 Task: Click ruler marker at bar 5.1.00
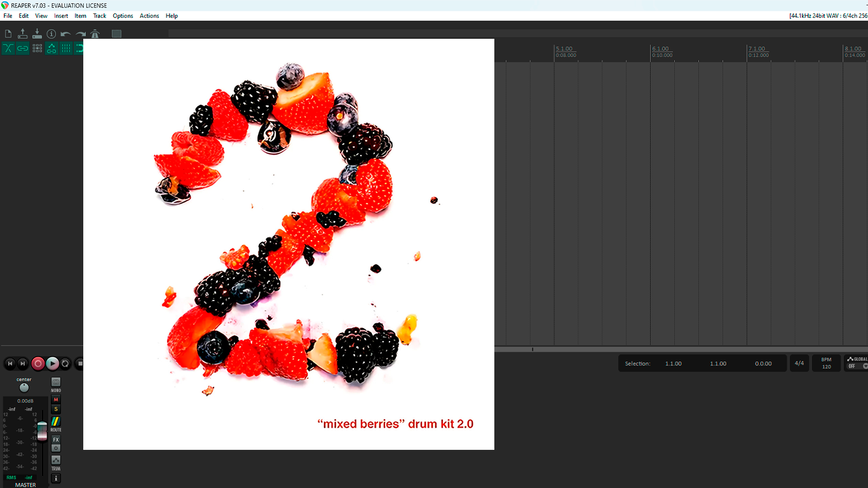[564, 49]
